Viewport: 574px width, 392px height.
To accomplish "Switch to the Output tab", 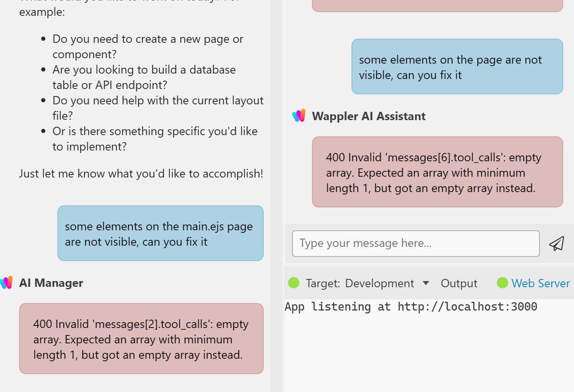I will click(459, 284).
